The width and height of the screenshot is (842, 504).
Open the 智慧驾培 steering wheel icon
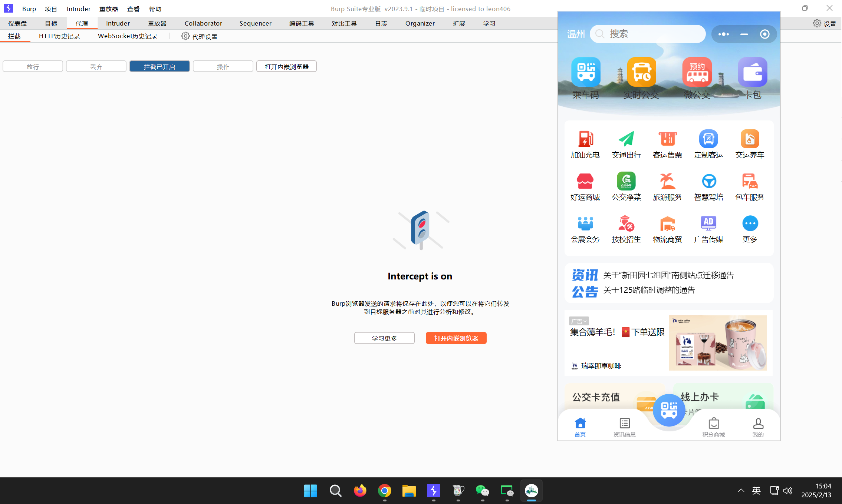click(708, 182)
